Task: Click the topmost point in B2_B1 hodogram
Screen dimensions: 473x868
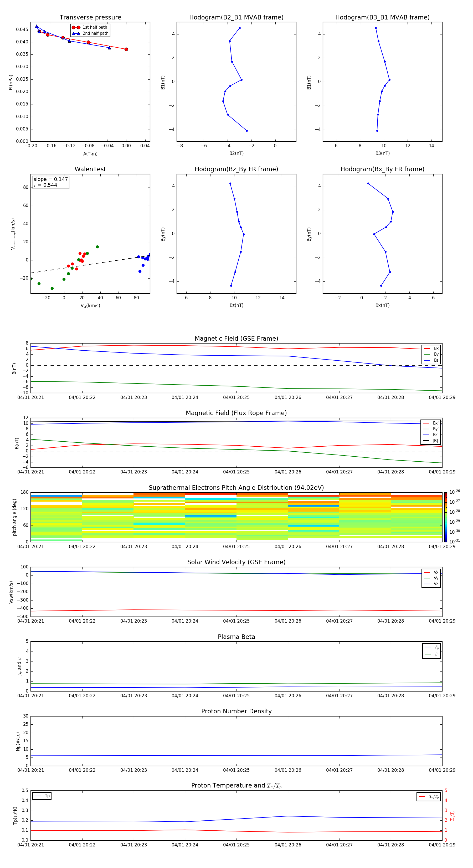Action: pos(240,28)
